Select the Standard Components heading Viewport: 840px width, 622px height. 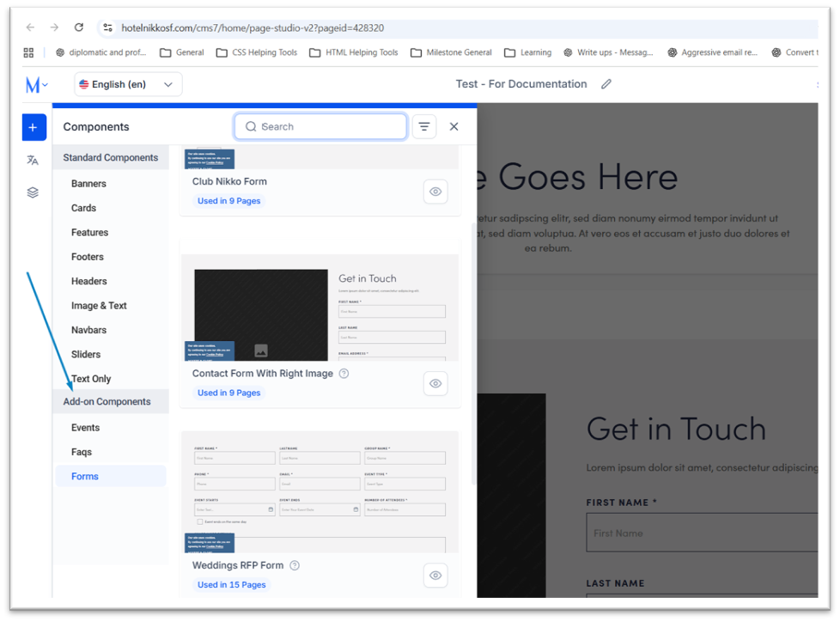point(110,157)
